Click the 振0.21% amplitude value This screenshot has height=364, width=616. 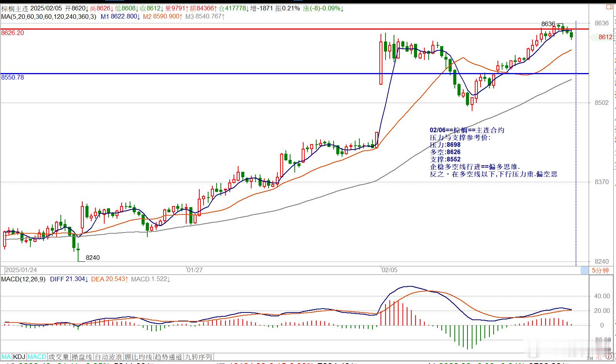point(287,8)
